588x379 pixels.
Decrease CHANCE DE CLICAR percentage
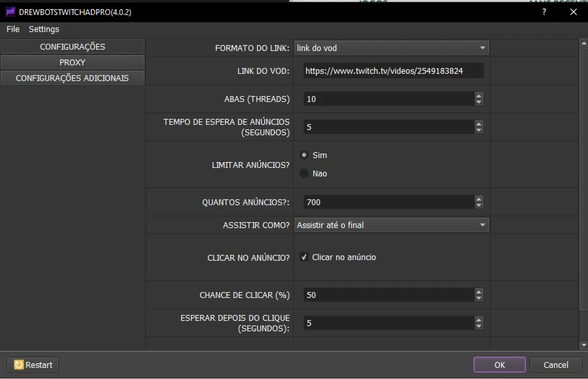[x=479, y=299]
